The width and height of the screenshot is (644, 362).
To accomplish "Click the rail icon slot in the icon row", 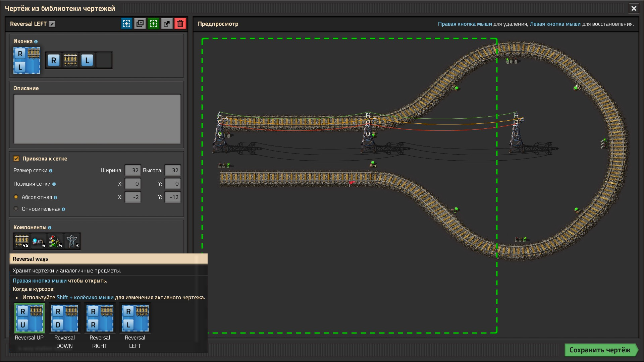I will 70,60.
